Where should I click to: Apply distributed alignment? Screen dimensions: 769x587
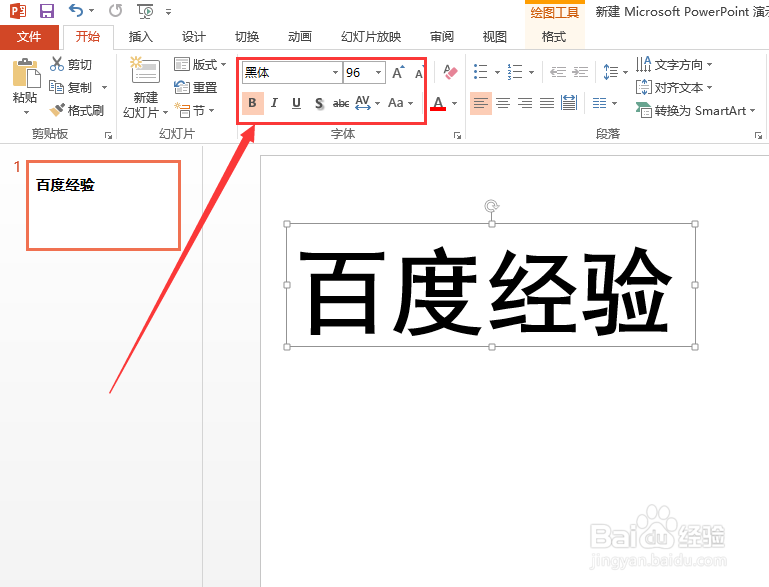click(x=569, y=103)
